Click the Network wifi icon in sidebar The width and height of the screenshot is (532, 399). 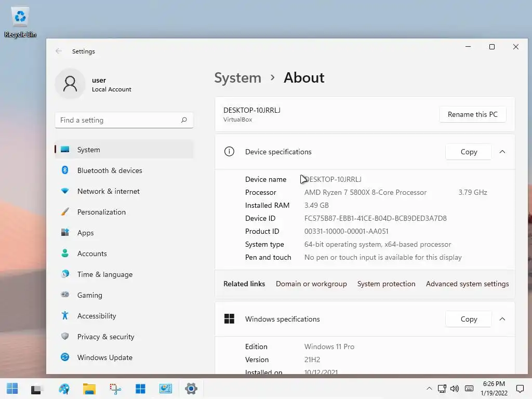pyautogui.click(x=65, y=191)
